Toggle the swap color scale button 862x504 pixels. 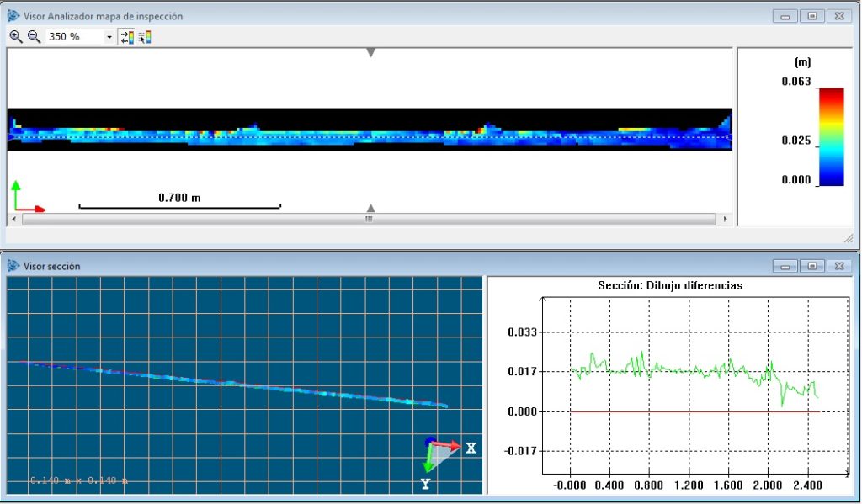(x=127, y=37)
